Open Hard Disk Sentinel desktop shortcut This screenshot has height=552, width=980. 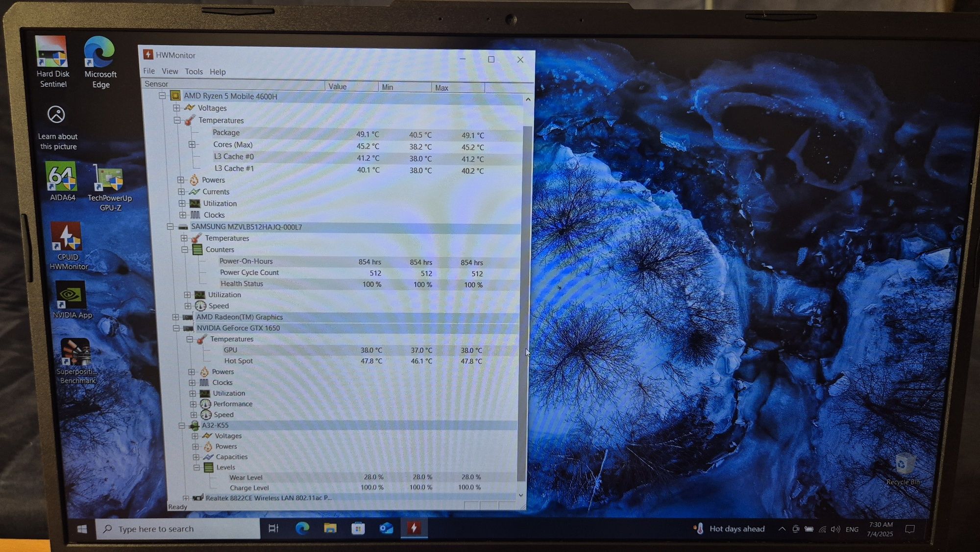click(x=53, y=61)
